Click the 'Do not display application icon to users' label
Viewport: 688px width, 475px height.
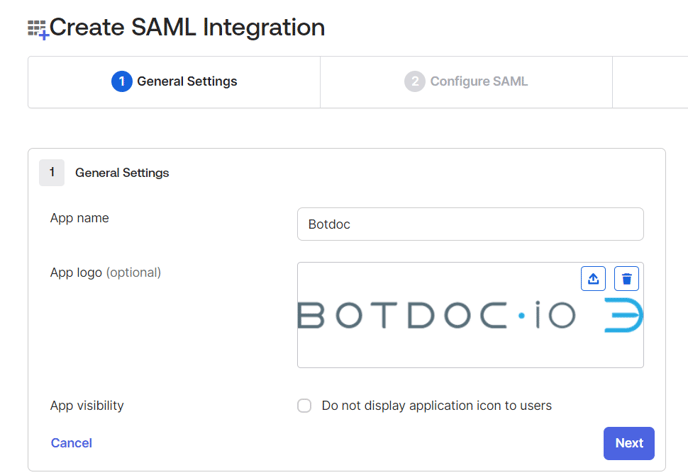click(x=436, y=406)
